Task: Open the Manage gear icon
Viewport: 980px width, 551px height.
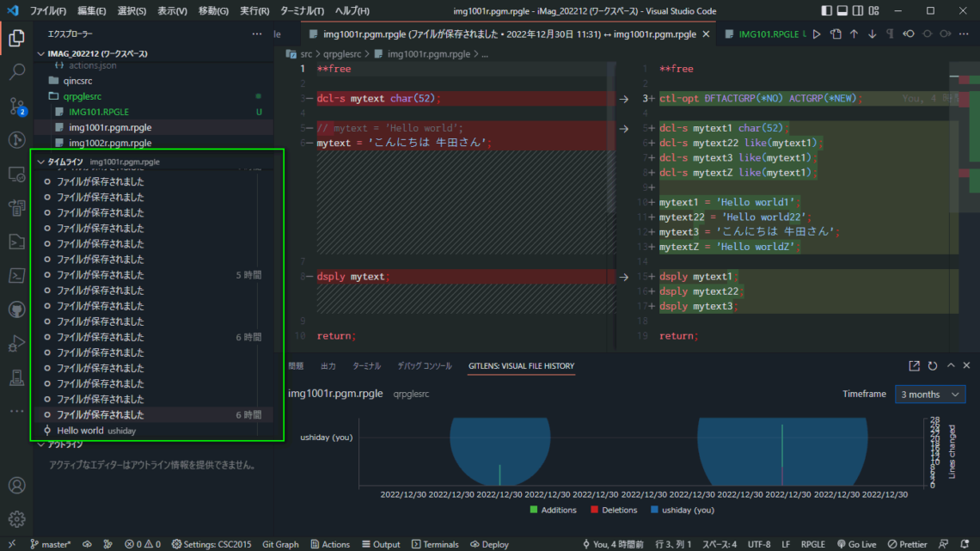Action: [17, 519]
